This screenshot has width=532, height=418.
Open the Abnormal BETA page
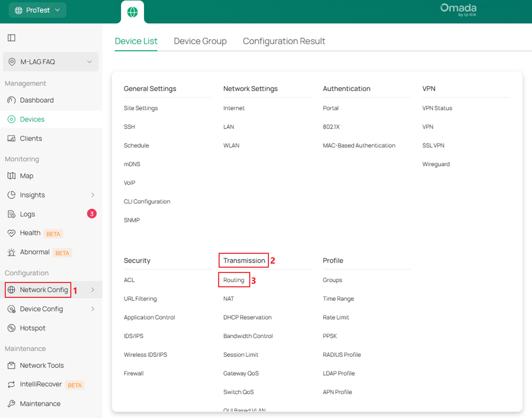tap(35, 252)
